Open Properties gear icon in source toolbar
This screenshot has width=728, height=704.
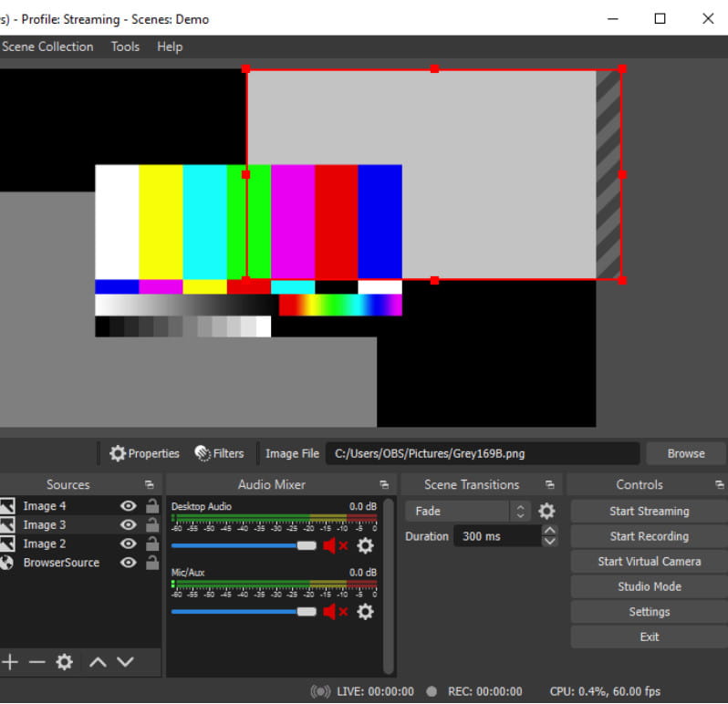[118, 453]
